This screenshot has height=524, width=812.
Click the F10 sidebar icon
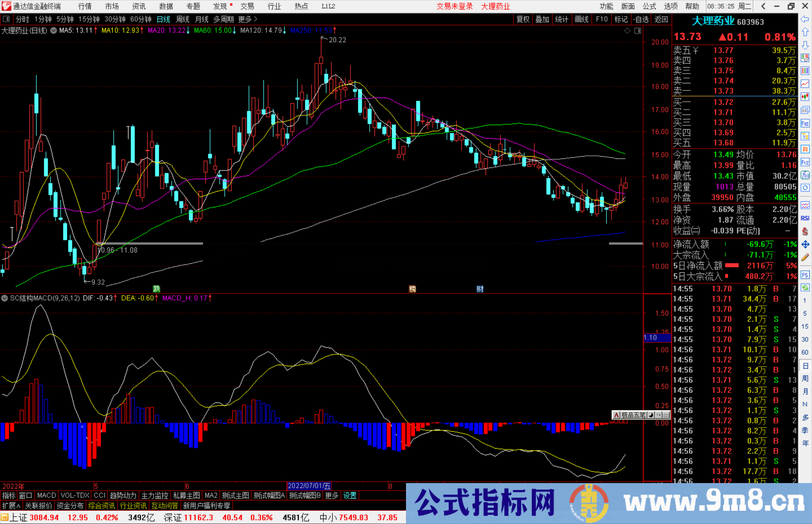(x=805, y=123)
